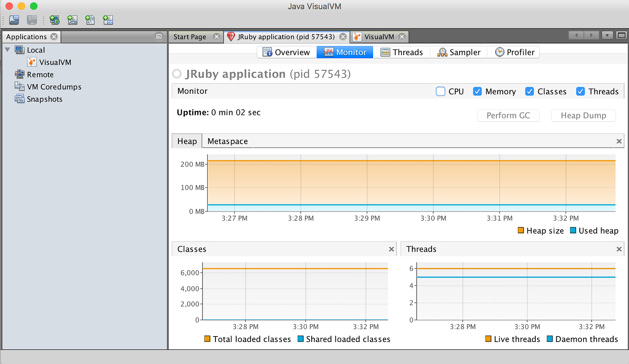The width and height of the screenshot is (629, 364).
Task: Close the Threads graph panel
Action: coord(619,249)
